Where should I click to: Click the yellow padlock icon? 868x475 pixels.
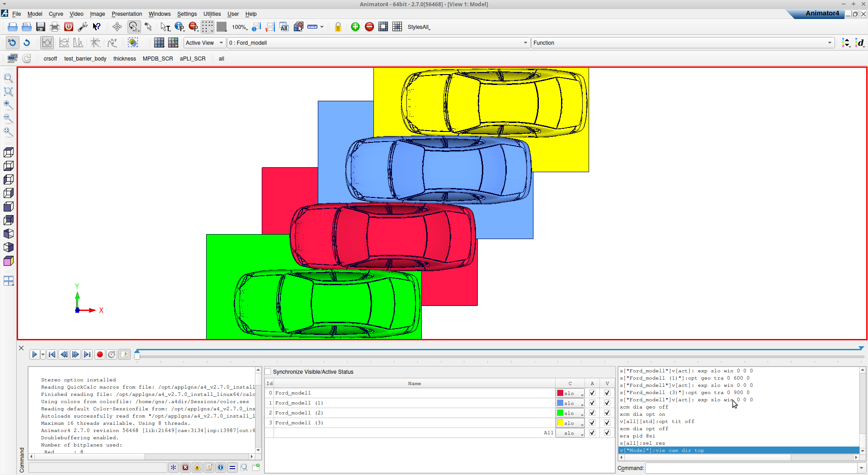(x=338, y=27)
